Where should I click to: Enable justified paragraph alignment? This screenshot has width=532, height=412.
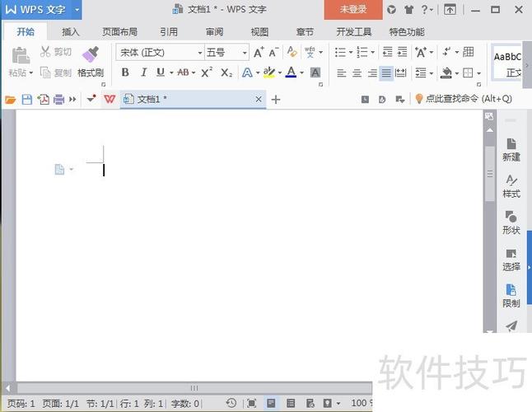click(386, 73)
